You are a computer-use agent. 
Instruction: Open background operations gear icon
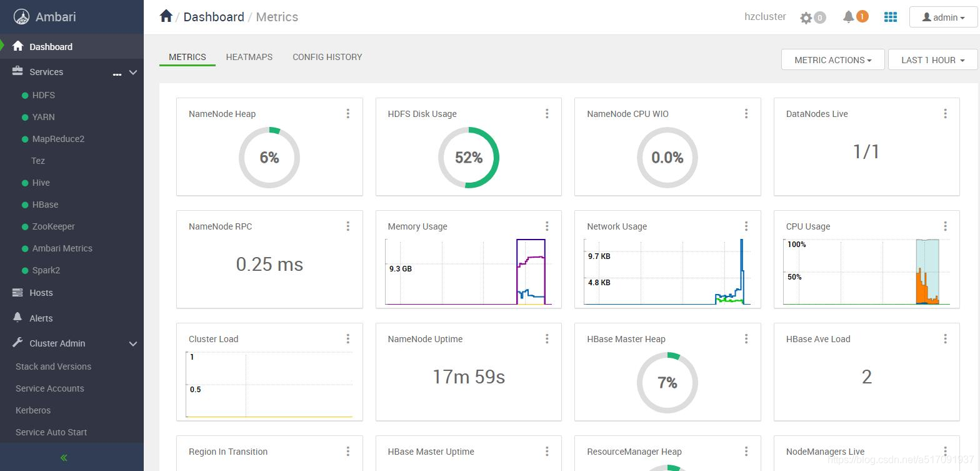point(806,18)
